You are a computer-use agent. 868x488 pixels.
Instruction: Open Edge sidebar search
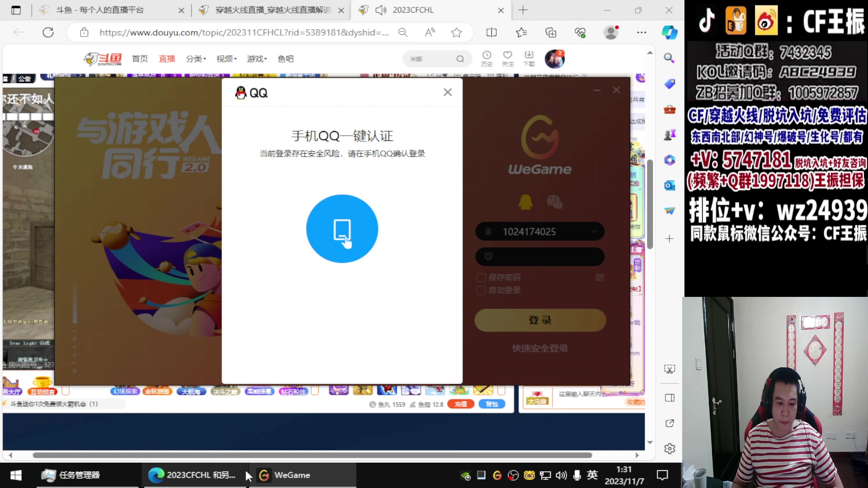669,58
